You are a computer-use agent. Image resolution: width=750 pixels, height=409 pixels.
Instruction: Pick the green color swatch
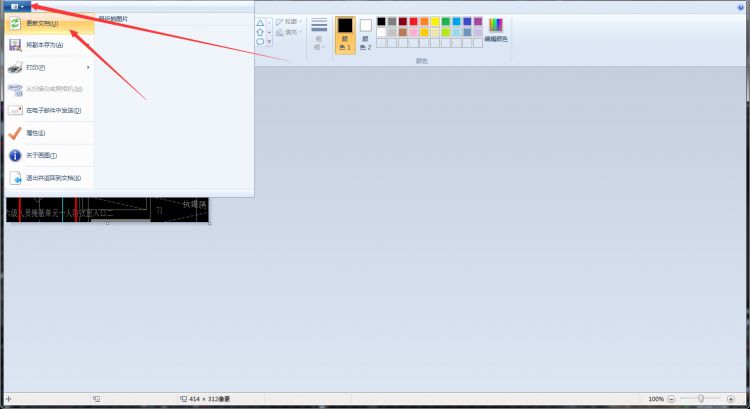[446, 22]
